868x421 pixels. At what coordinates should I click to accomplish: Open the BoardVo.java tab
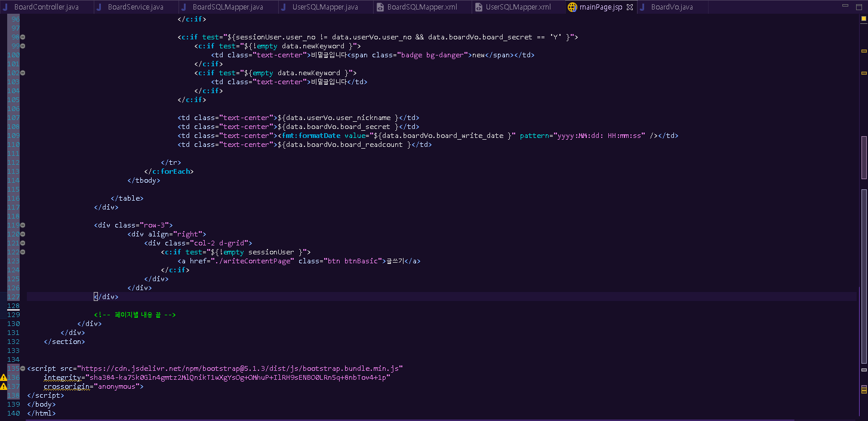click(672, 7)
